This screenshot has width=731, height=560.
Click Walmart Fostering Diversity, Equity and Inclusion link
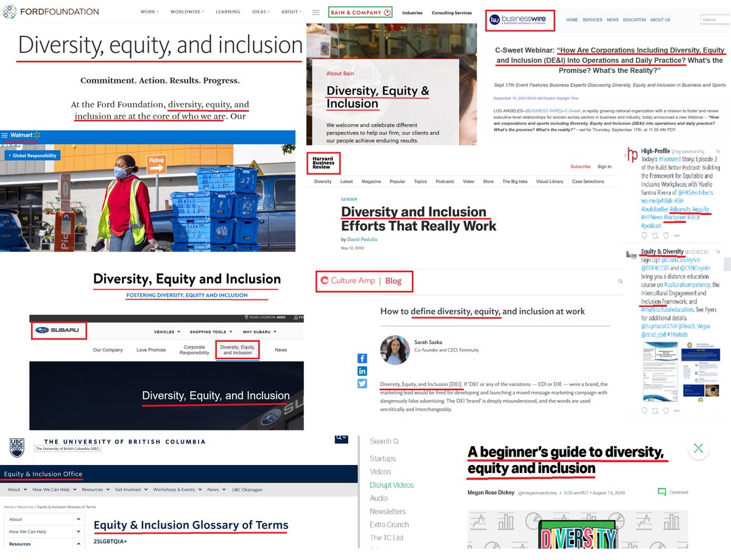(187, 295)
